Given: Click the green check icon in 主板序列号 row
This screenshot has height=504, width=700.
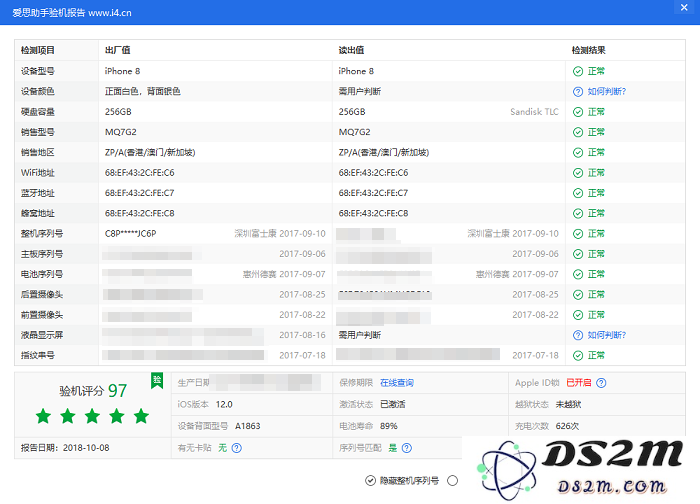Looking at the screenshot, I should pos(578,254).
